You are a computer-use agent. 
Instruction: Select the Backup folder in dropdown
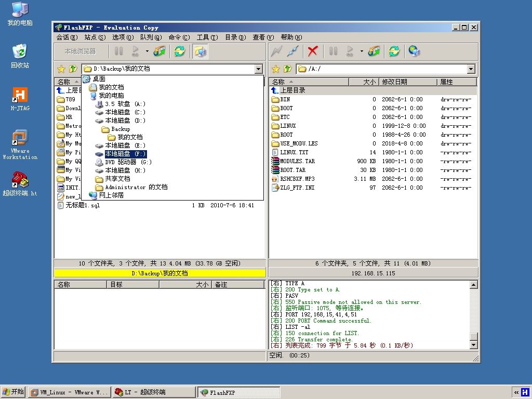point(121,129)
